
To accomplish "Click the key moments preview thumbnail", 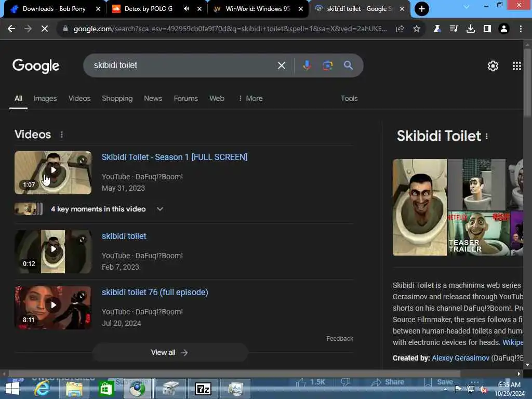I will point(29,209).
